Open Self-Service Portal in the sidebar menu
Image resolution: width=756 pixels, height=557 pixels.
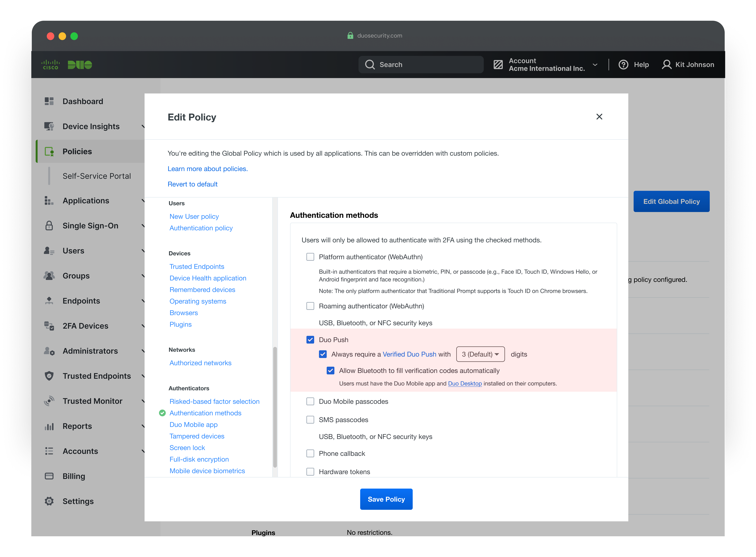[x=96, y=176]
